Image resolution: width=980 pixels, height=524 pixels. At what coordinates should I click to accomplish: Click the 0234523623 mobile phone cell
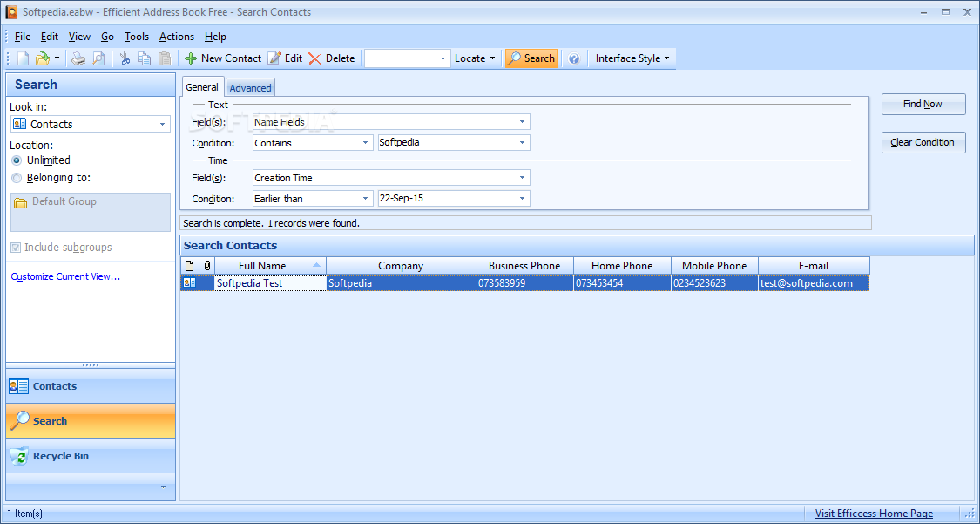714,283
